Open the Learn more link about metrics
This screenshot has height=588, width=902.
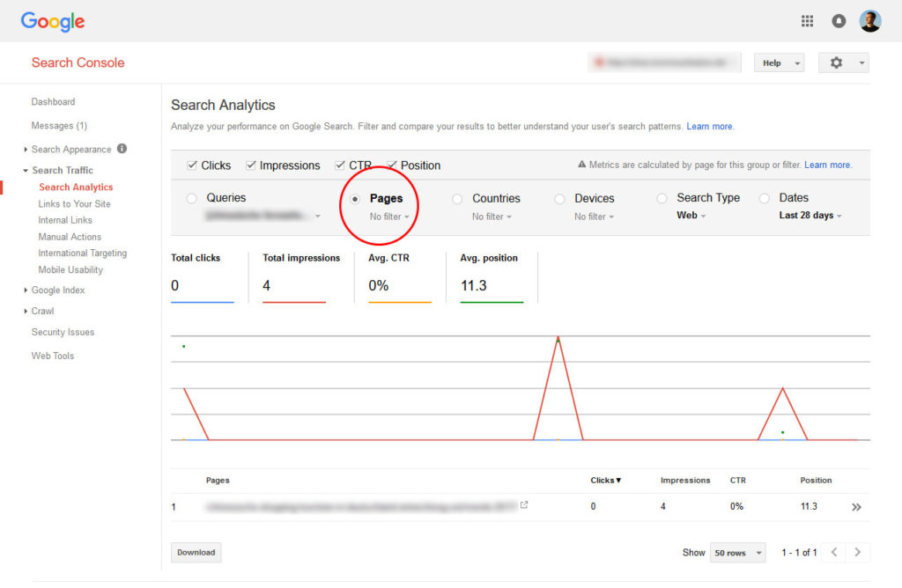pos(826,165)
